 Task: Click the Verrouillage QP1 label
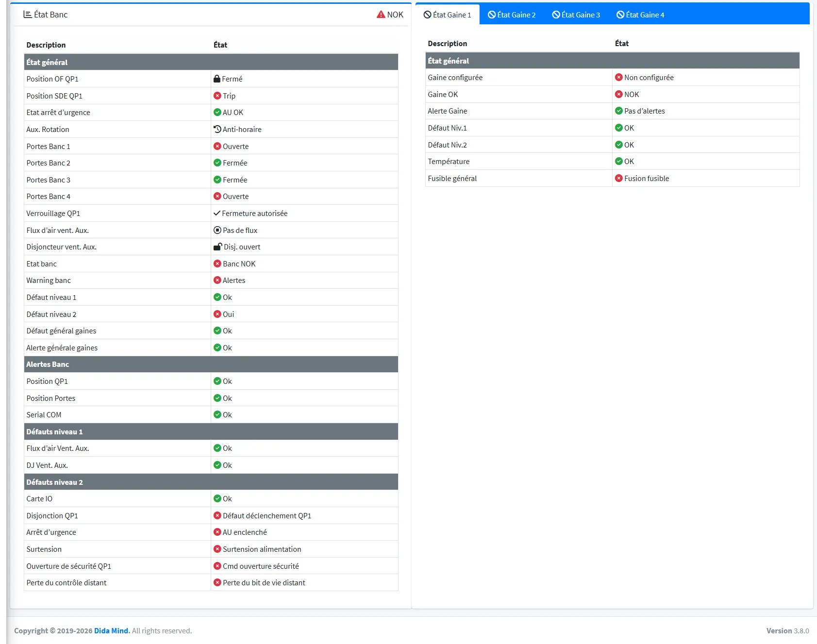click(x=53, y=214)
